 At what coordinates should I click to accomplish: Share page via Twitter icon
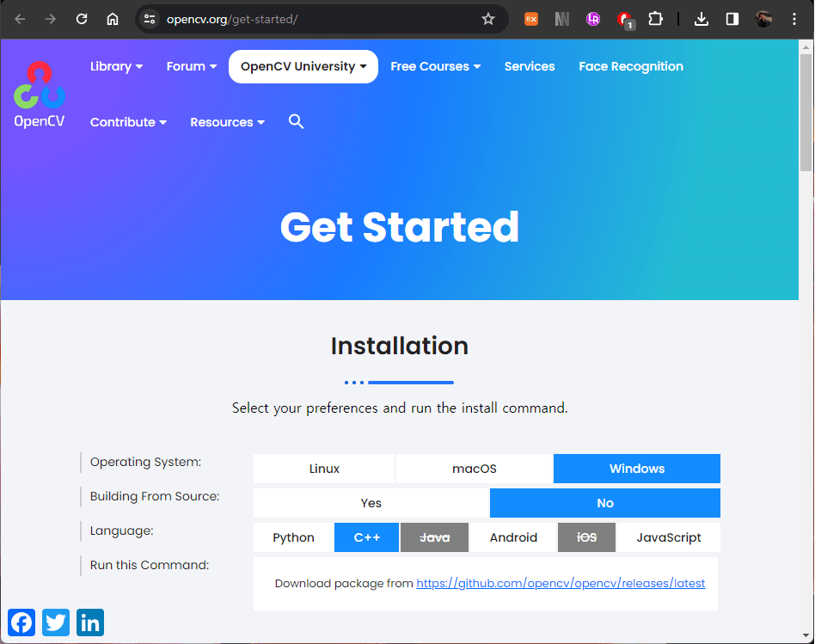[56, 623]
